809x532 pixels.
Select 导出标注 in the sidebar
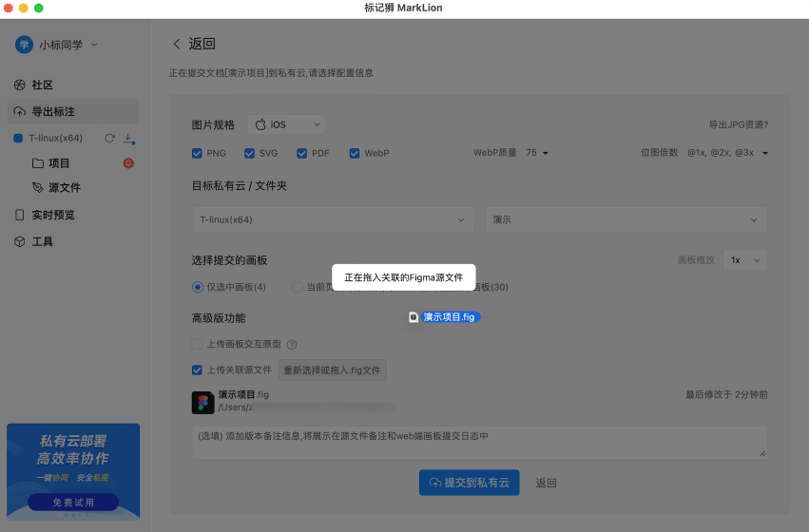pos(73,111)
